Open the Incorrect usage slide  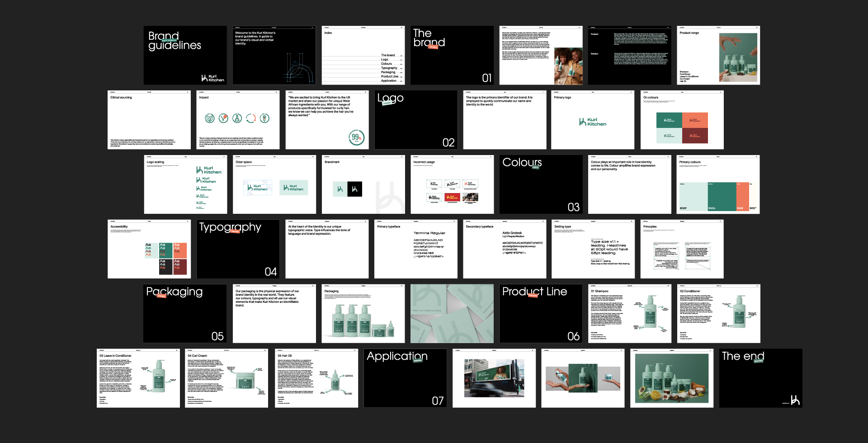point(452,184)
